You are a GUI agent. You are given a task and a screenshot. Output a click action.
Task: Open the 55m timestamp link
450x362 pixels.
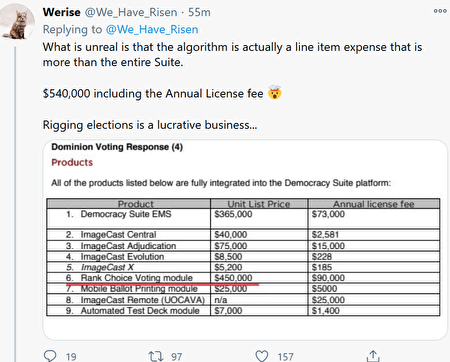[199, 12]
